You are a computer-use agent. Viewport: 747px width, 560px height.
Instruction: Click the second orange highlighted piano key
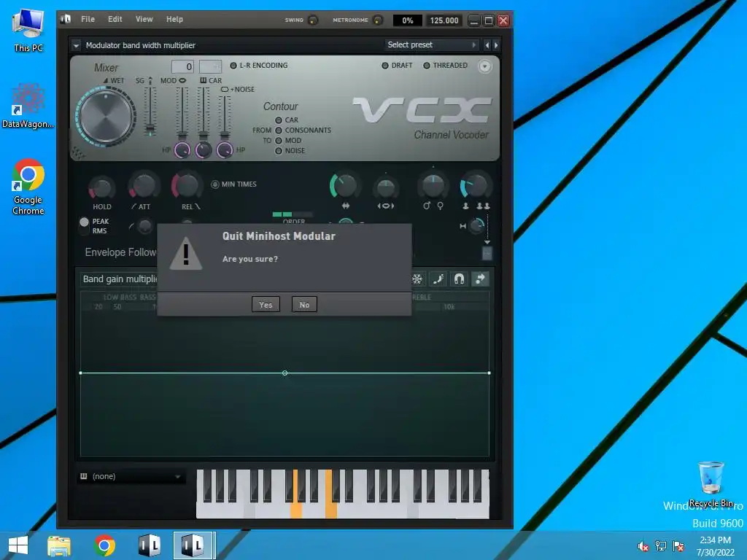(x=330, y=510)
